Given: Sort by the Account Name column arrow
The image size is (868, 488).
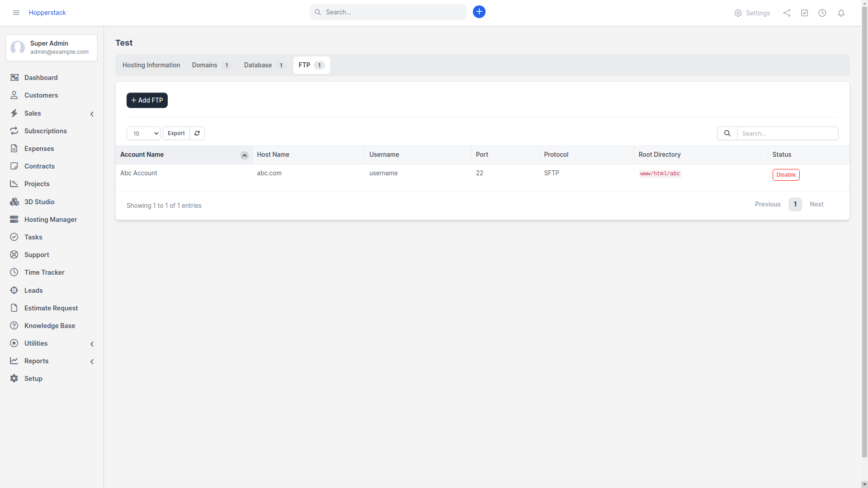Looking at the screenshot, I should point(244,155).
